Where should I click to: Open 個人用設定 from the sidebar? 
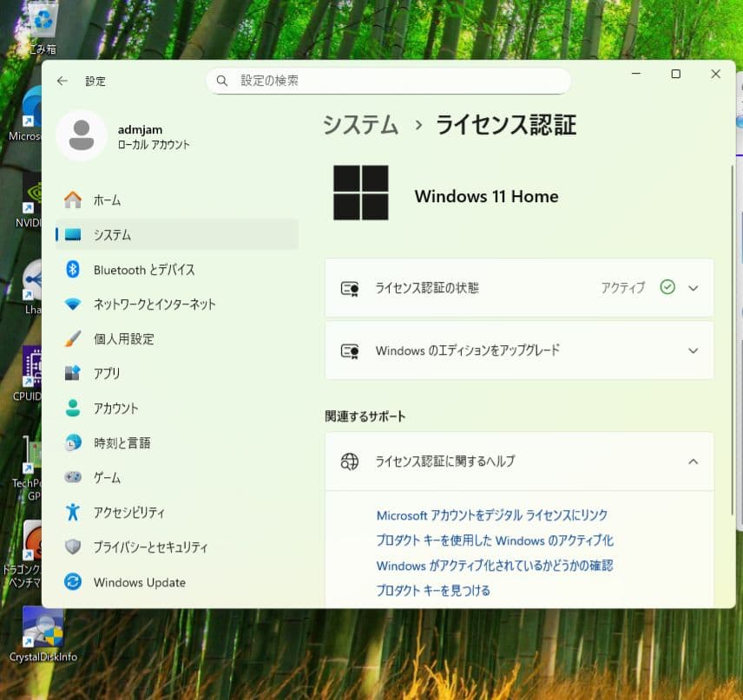click(123, 339)
